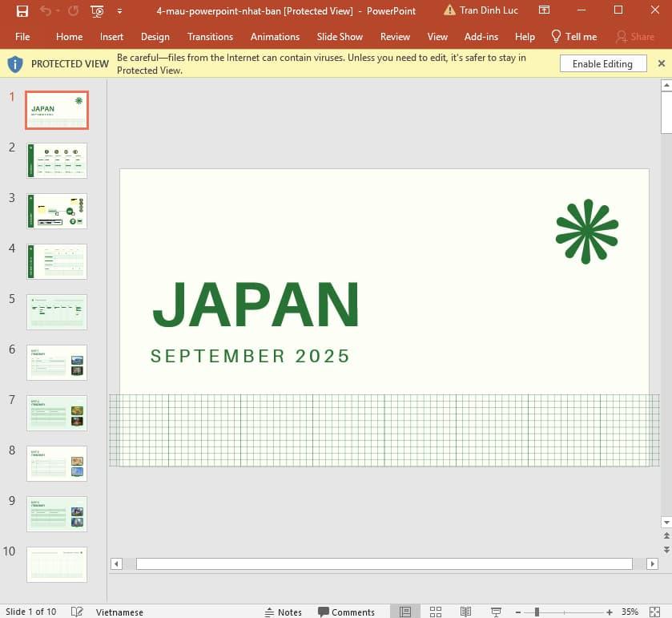Switch to Slide Sorter view in status bar
The image size is (672, 618).
(x=435, y=612)
